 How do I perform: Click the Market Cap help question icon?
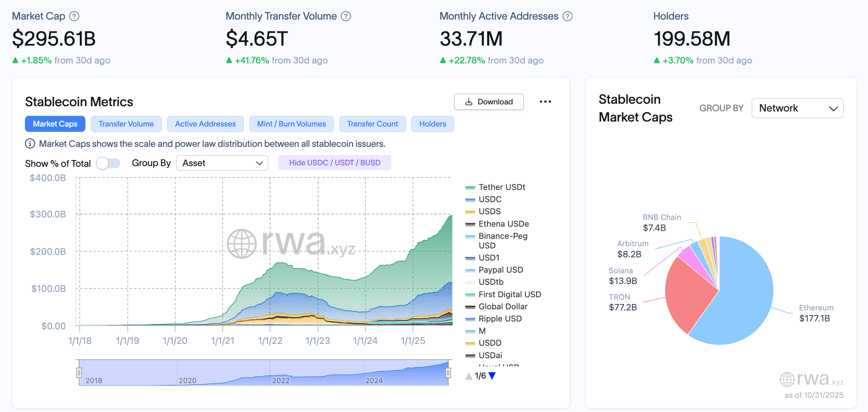click(74, 16)
